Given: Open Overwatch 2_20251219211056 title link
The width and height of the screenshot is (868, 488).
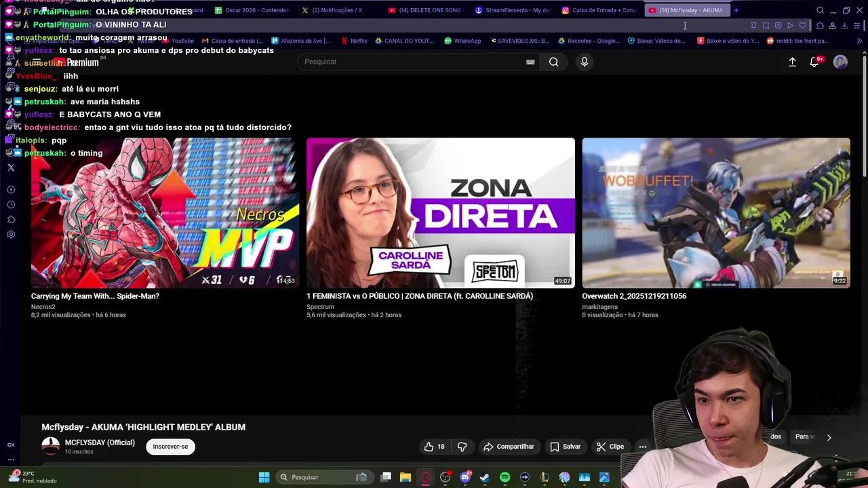Looking at the screenshot, I should click(634, 296).
